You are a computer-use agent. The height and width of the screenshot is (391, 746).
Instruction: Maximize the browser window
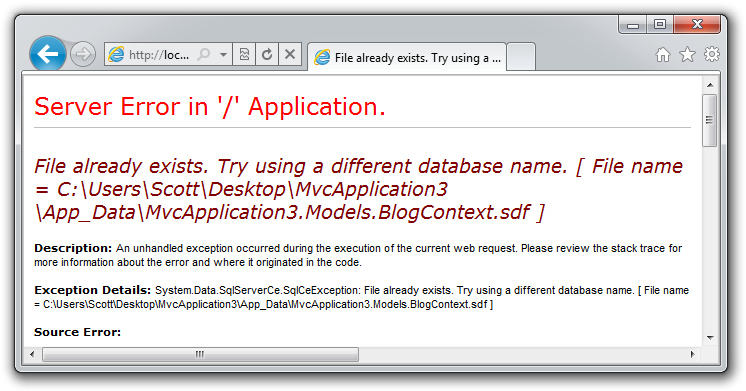[659, 24]
